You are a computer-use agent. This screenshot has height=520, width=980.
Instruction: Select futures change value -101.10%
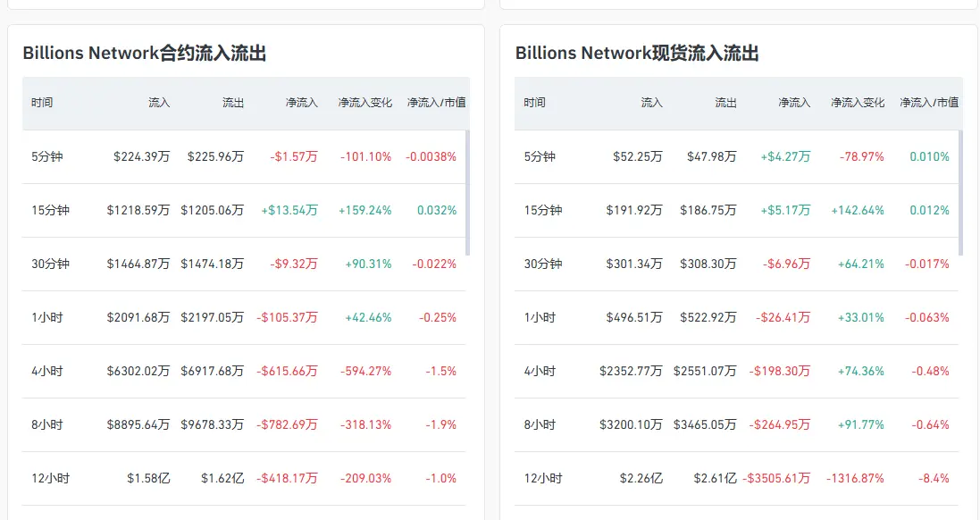pyautogui.click(x=365, y=157)
